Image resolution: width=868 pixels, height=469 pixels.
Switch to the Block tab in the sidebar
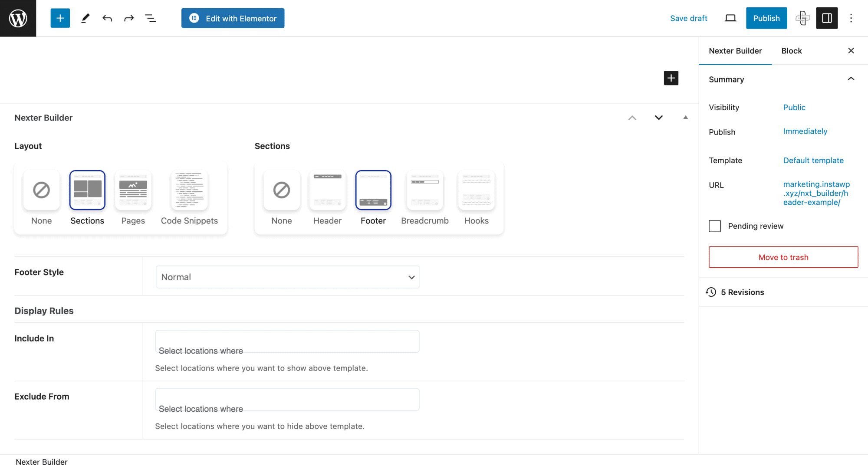pyautogui.click(x=792, y=51)
